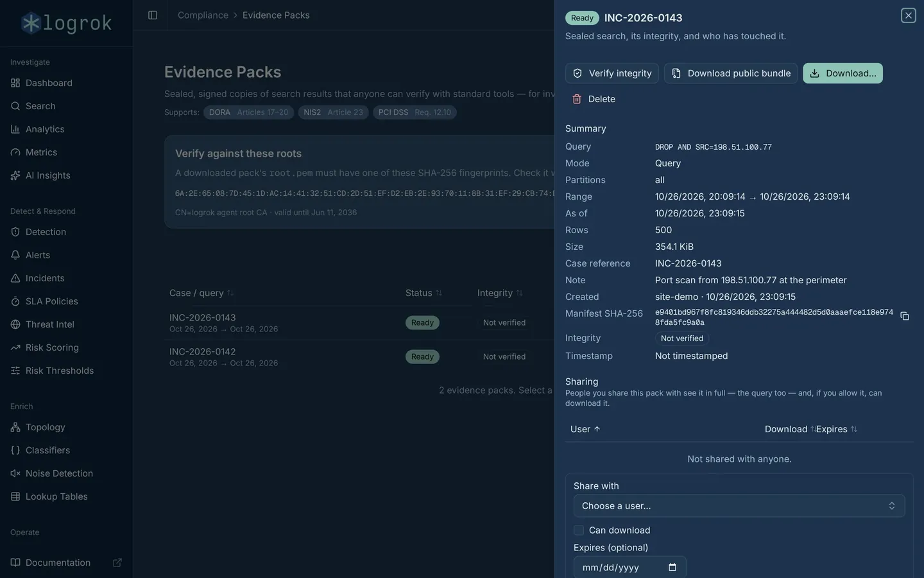Viewport: 924px width, 578px height.
Task: Click Download public bundle button
Action: pyautogui.click(x=731, y=73)
